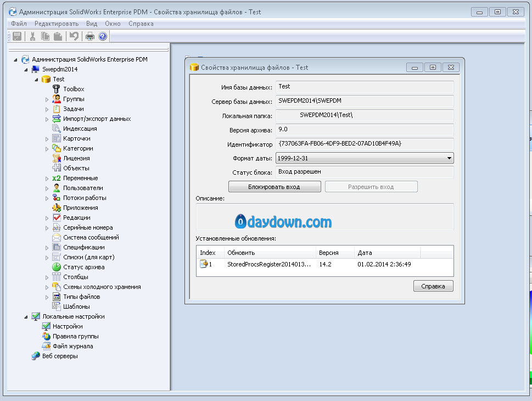
Task: Select the Шаблоны tree item
Action: click(76, 307)
